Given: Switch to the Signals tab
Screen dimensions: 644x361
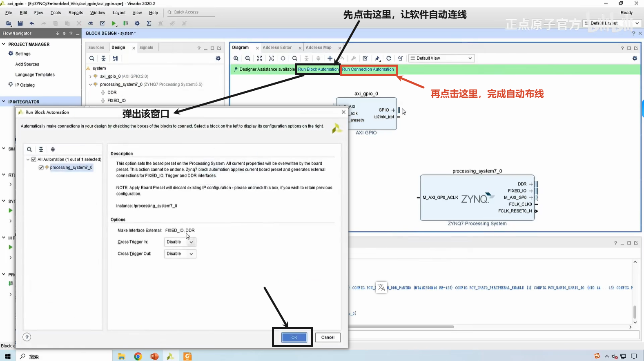Looking at the screenshot, I should (146, 47).
